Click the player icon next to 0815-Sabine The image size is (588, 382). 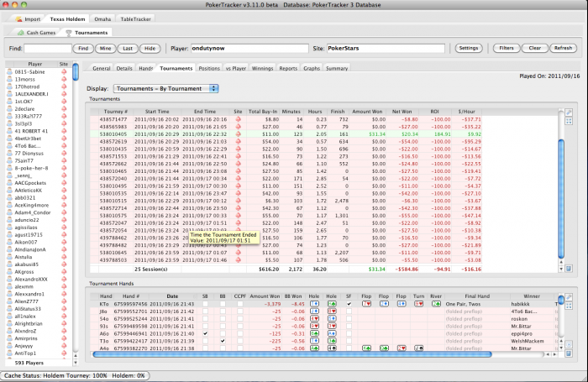click(x=8, y=71)
